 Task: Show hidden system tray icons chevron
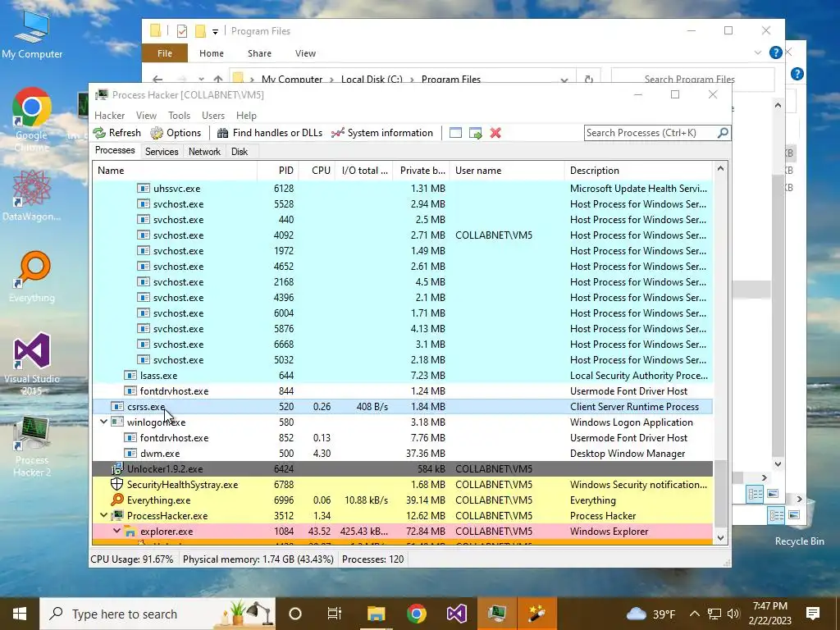coord(694,614)
